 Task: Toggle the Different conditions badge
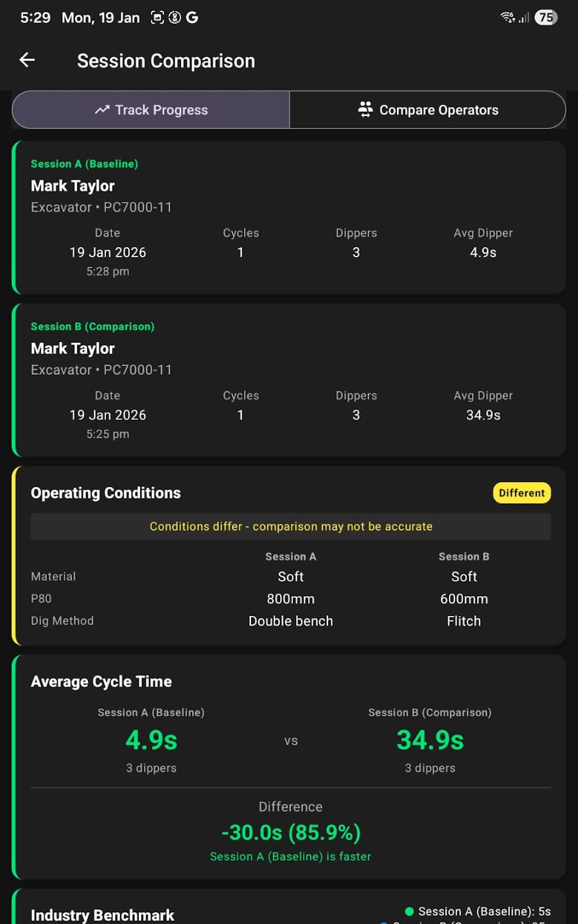521,493
